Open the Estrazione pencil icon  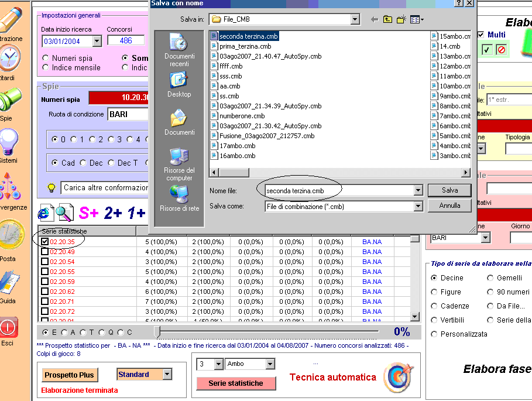pyautogui.click(x=10, y=19)
